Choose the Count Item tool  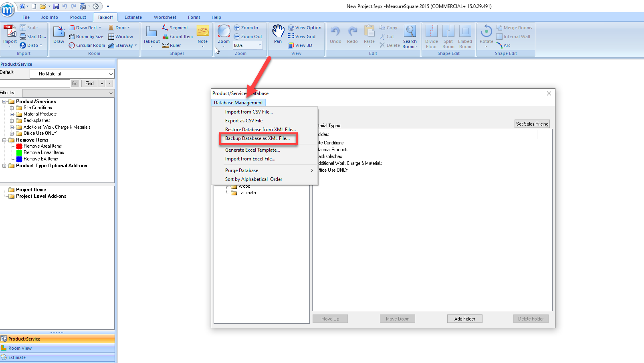coord(178,37)
